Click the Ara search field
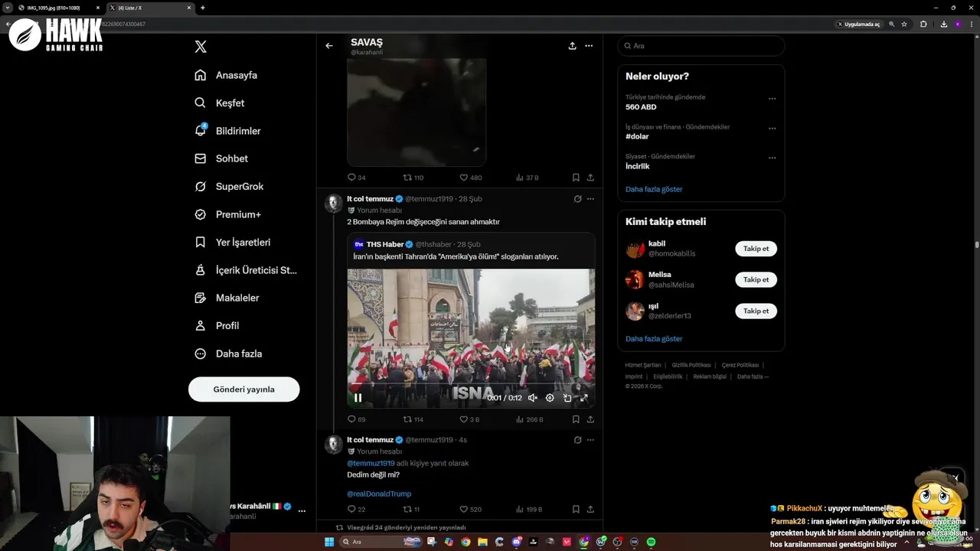Screen dimensions: 980x551 coord(701,46)
